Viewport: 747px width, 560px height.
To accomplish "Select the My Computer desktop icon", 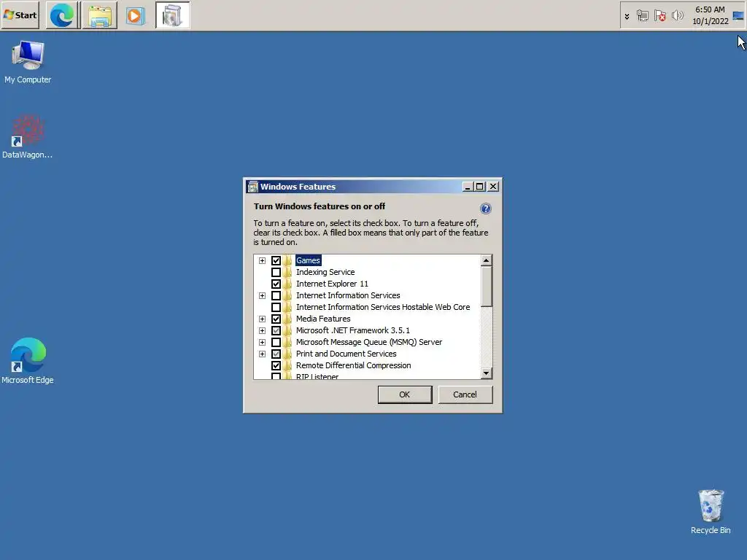I will [x=28, y=63].
